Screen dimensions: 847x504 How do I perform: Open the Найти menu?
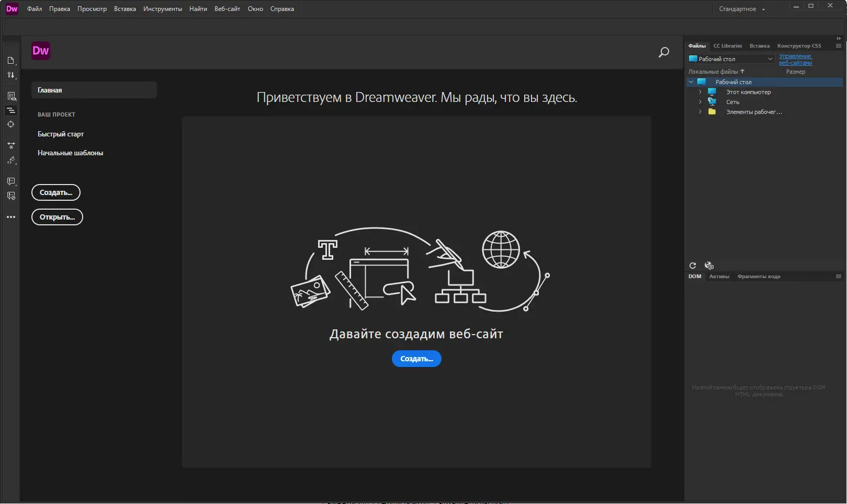click(198, 9)
